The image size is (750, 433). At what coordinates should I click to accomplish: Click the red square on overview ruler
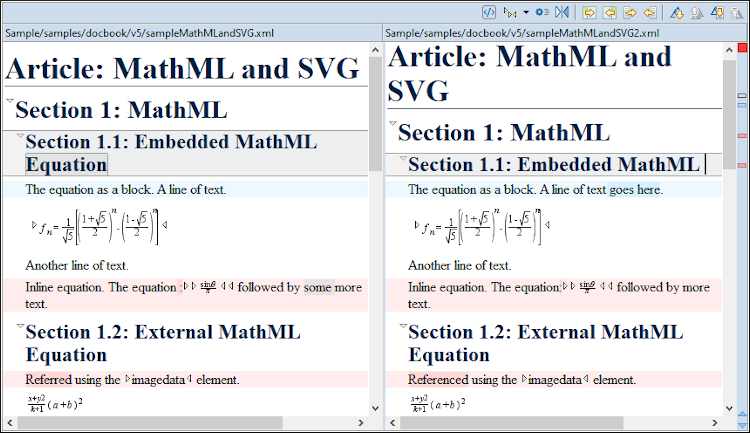[x=742, y=49]
